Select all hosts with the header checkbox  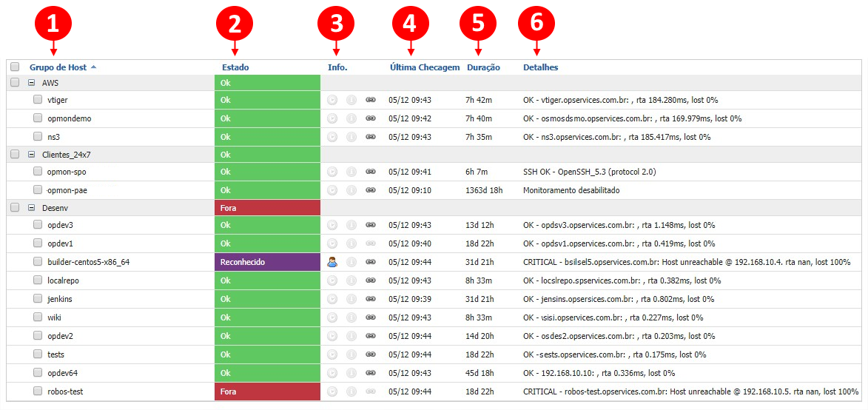[15, 67]
